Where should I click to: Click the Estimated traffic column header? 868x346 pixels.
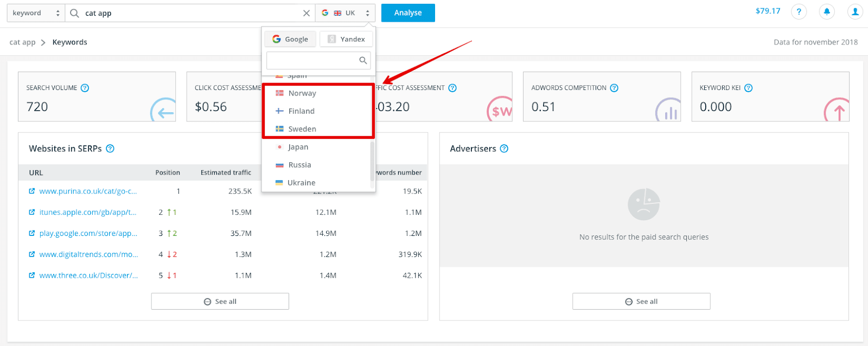coord(226,172)
